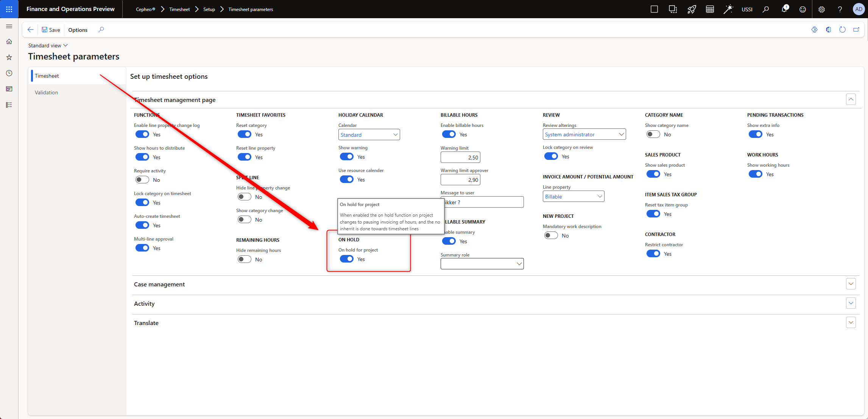Open Recent clock icon in sidebar
This screenshot has height=419, width=868.
tap(9, 73)
